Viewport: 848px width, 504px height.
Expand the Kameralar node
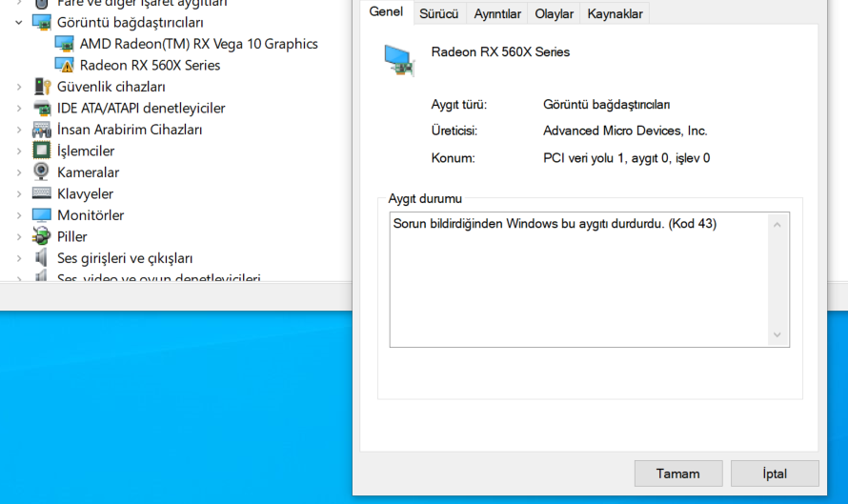(x=19, y=172)
